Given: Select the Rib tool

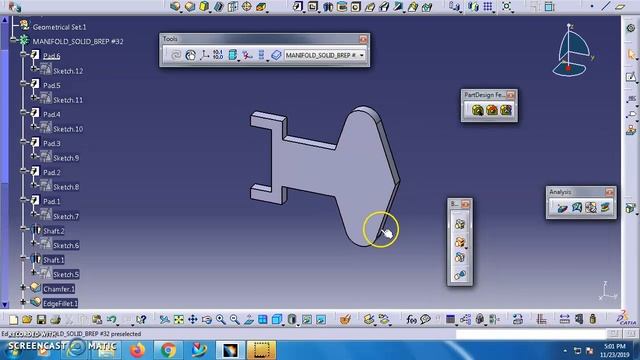Looking at the screenshot, I should 370,6.
